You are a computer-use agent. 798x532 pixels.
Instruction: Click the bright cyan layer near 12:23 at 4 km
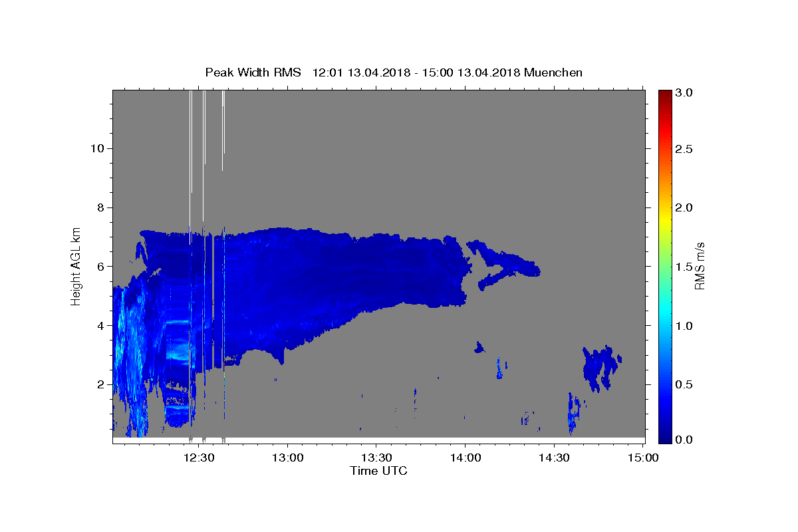click(x=177, y=321)
